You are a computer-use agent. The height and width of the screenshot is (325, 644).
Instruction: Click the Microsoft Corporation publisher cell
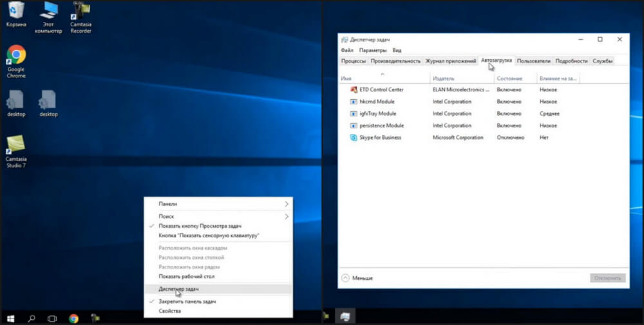(458, 138)
